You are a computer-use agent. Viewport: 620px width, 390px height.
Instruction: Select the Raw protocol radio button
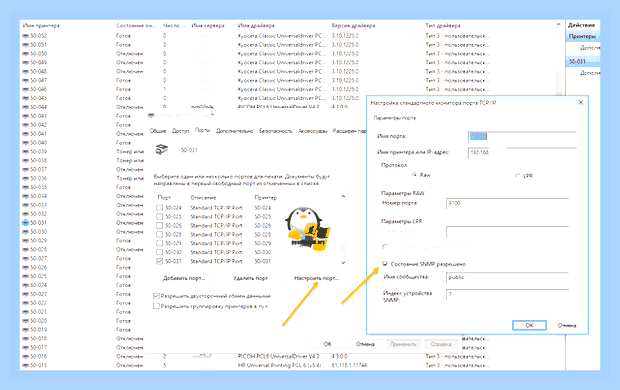click(x=414, y=175)
